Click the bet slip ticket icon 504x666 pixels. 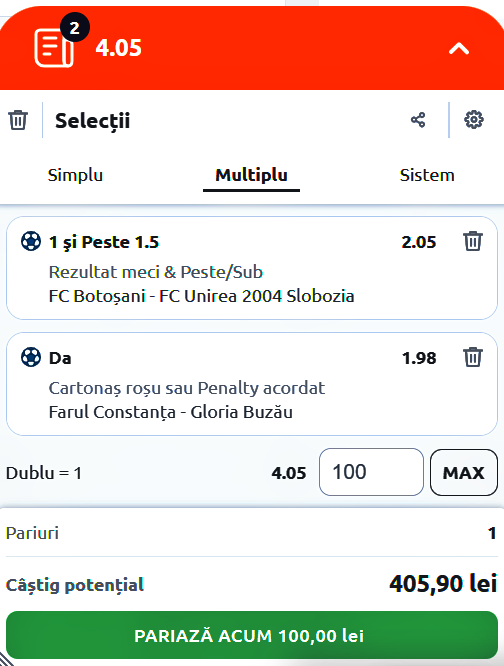pos(54,48)
